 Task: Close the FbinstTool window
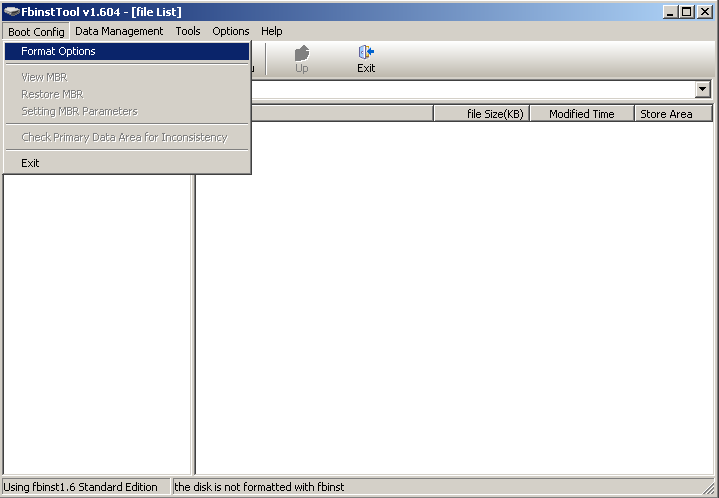tap(705, 12)
